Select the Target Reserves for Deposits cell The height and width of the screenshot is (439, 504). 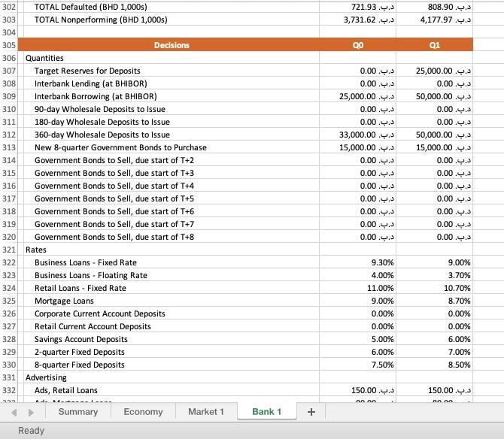[172, 71]
